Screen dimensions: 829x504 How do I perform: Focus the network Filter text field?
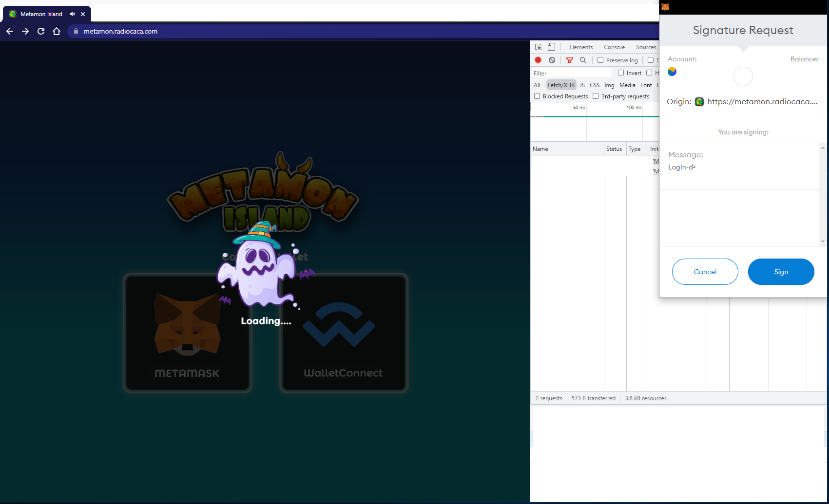572,73
